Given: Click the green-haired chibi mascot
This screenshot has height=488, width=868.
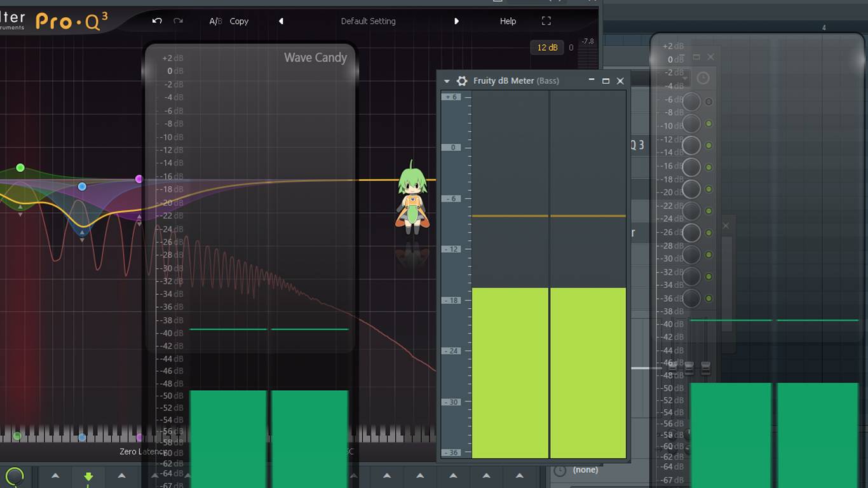Looking at the screenshot, I should click(413, 198).
